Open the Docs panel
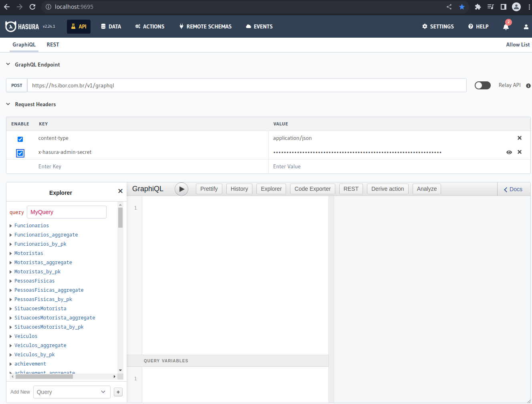532x404 pixels. 513,189
